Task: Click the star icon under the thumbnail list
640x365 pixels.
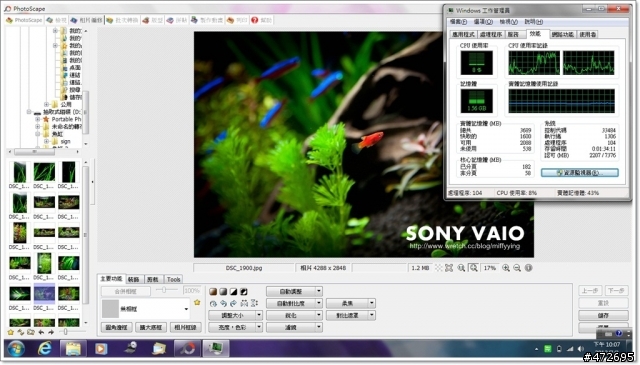Action: 11,332
